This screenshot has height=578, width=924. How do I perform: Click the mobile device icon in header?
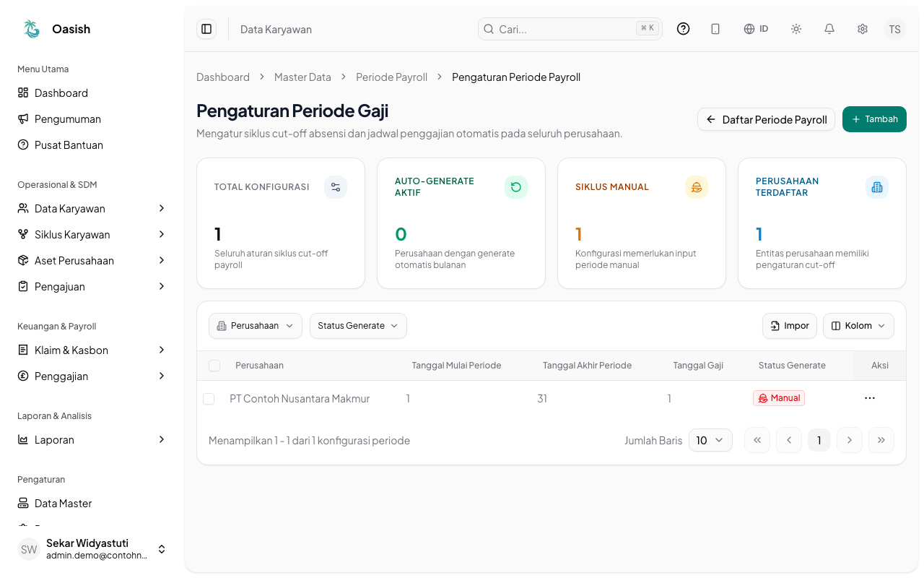tap(715, 29)
